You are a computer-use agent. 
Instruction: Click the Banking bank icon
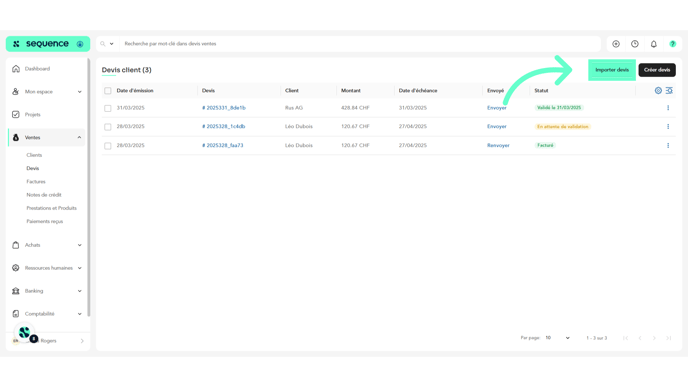tap(16, 291)
